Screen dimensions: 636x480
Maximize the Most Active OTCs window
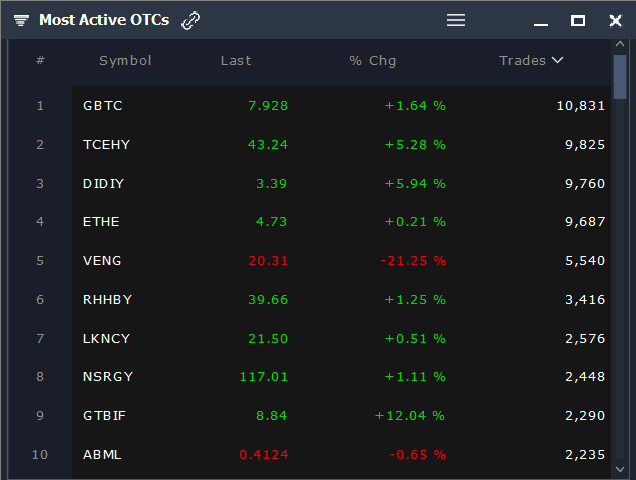(578, 20)
